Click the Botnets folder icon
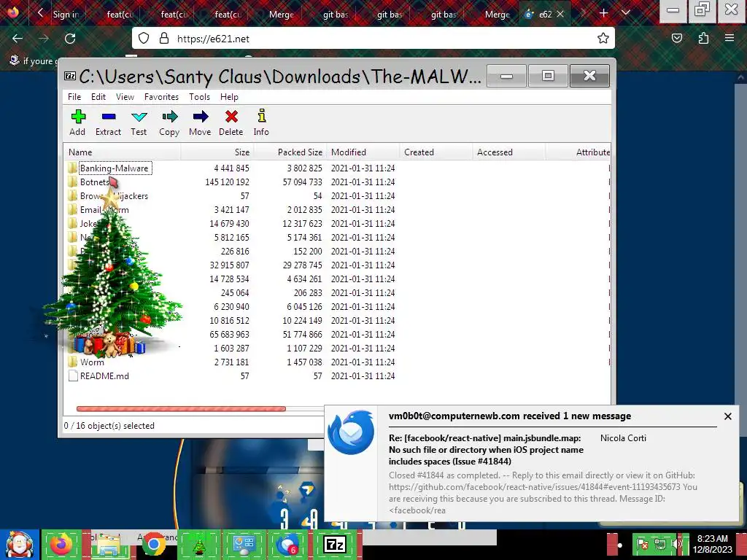Screen dimensions: 747x560 72,182
